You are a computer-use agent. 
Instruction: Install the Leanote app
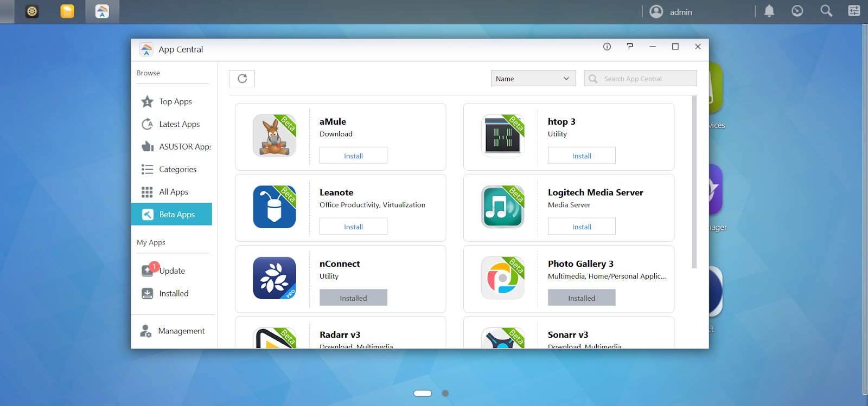pos(353,227)
